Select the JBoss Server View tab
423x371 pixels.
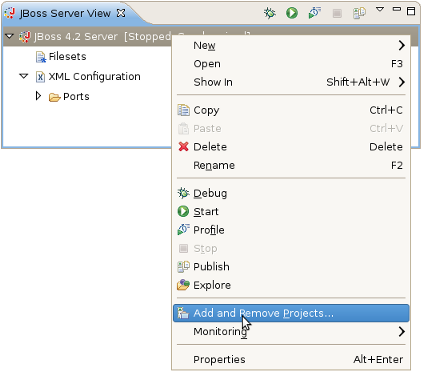click(65, 13)
